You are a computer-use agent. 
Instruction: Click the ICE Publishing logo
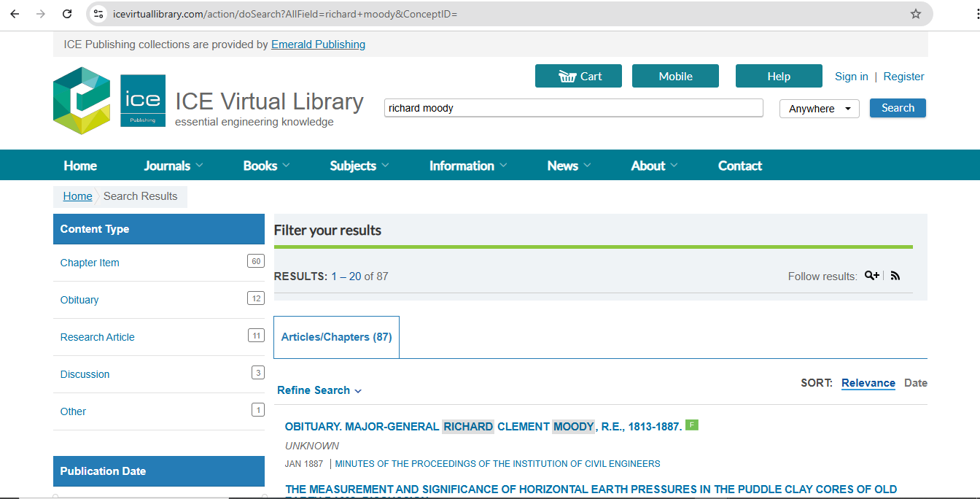click(x=143, y=101)
